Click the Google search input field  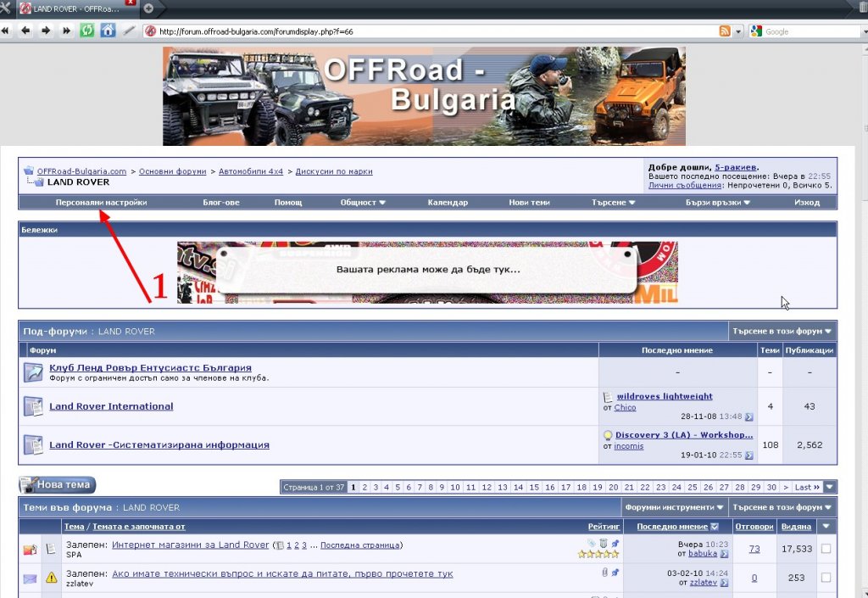point(813,31)
